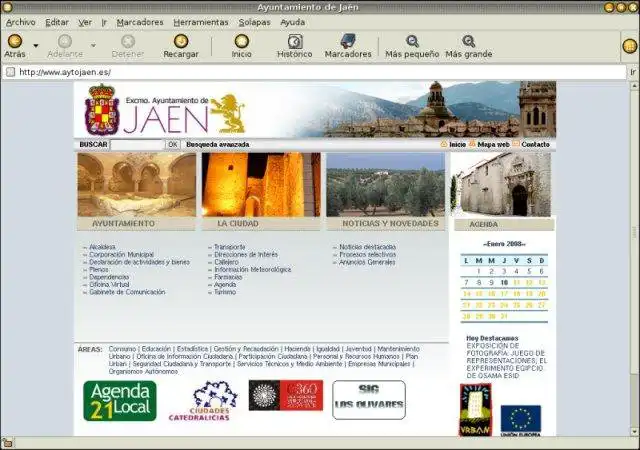Click the Inicio link with house icon
Screen dimensions: 640x450
click(453, 144)
